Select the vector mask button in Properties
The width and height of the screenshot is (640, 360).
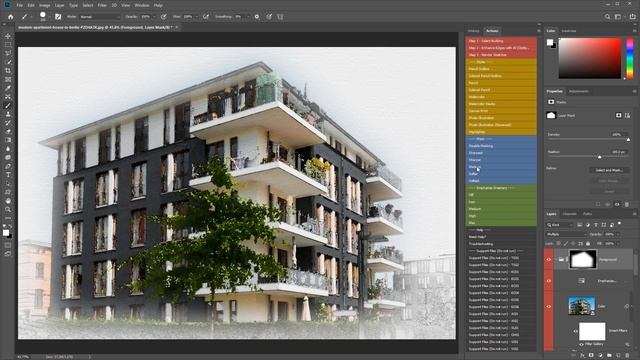(627, 116)
